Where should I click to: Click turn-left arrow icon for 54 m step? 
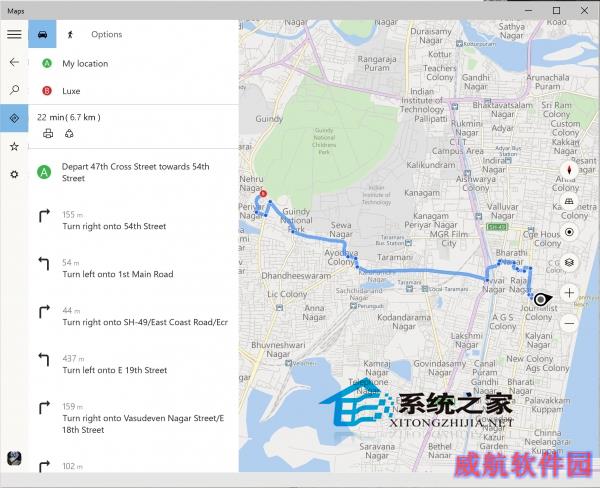(44, 264)
